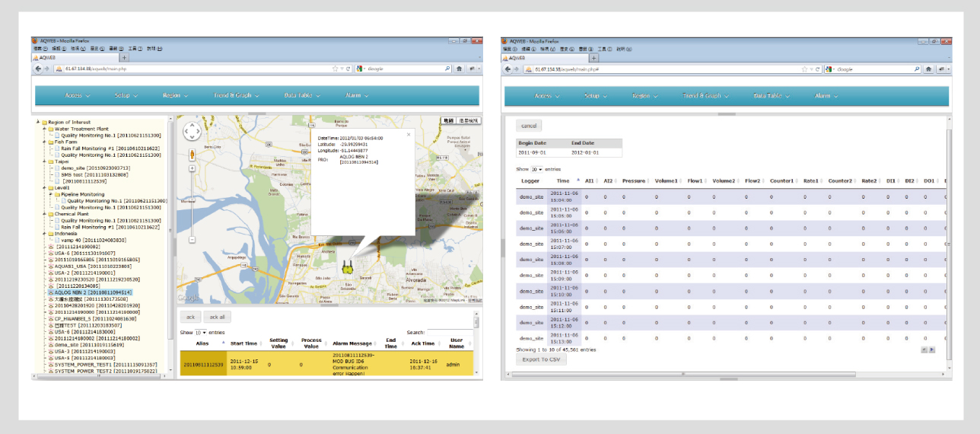Click the back arrow in the left browser
The height and width of the screenshot is (434, 980).
click(x=38, y=69)
